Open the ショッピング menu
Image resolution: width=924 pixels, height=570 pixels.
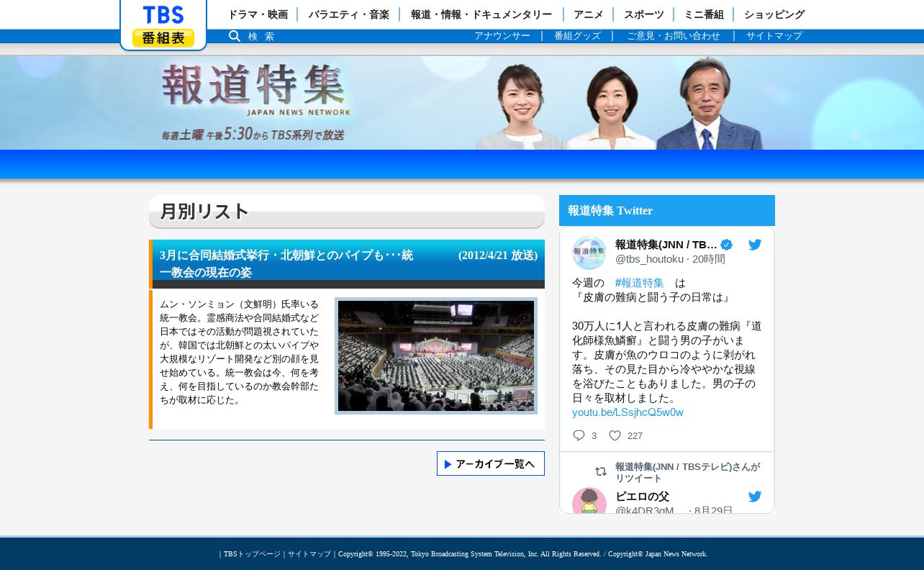[x=774, y=14]
